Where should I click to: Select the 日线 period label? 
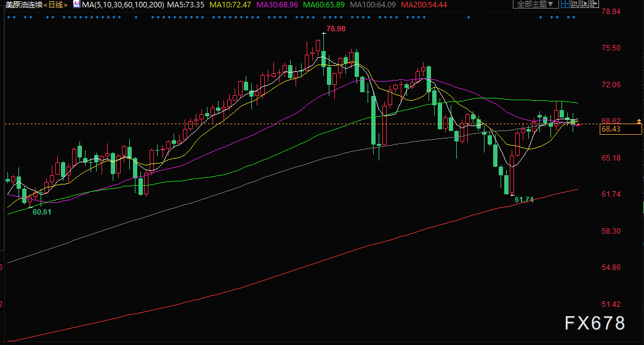(56, 4)
